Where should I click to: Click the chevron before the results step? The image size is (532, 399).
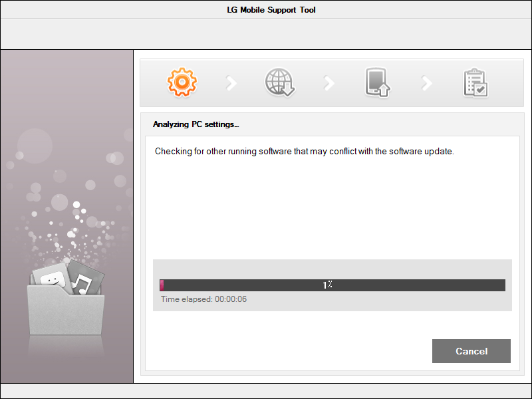pos(426,82)
